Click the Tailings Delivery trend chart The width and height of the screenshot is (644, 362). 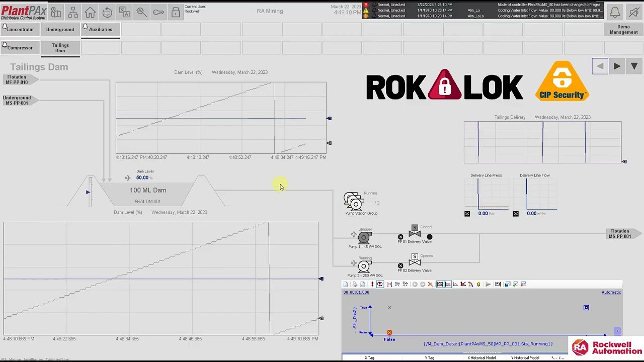(x=542, y=142)
